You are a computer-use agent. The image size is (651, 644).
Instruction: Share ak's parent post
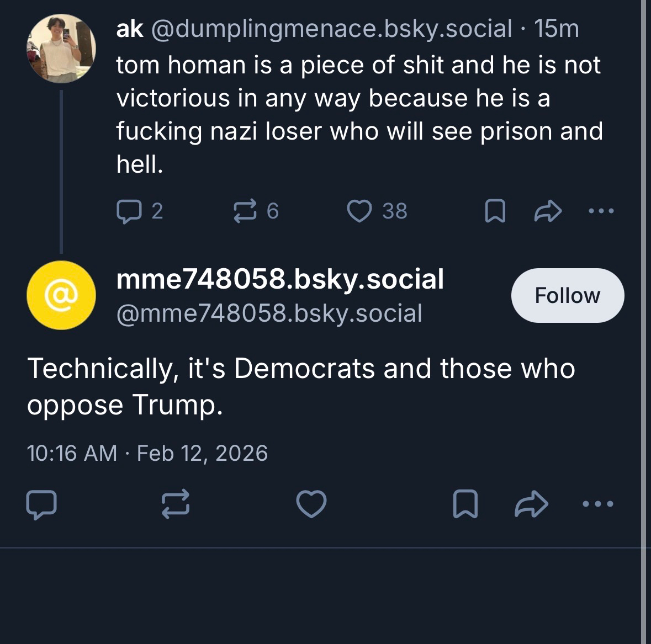click(548, 211)
